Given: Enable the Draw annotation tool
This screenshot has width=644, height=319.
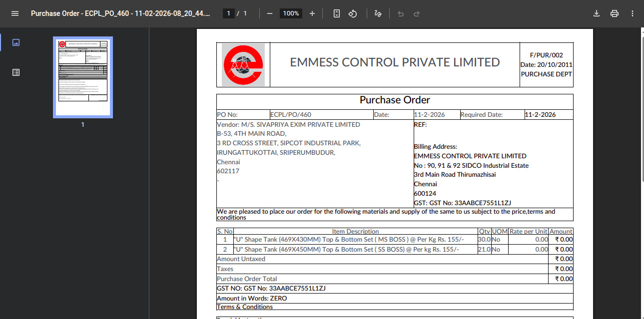Looking at the screenshot, I should point(378,13).
